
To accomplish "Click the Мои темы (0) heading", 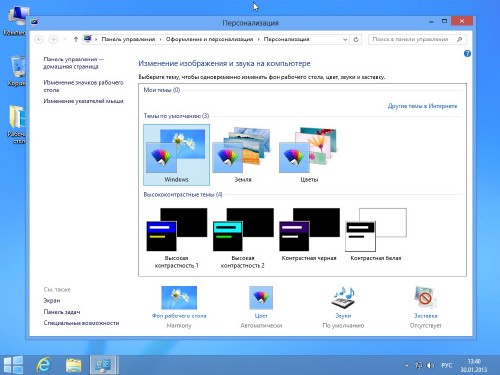I will click(162, 90).
